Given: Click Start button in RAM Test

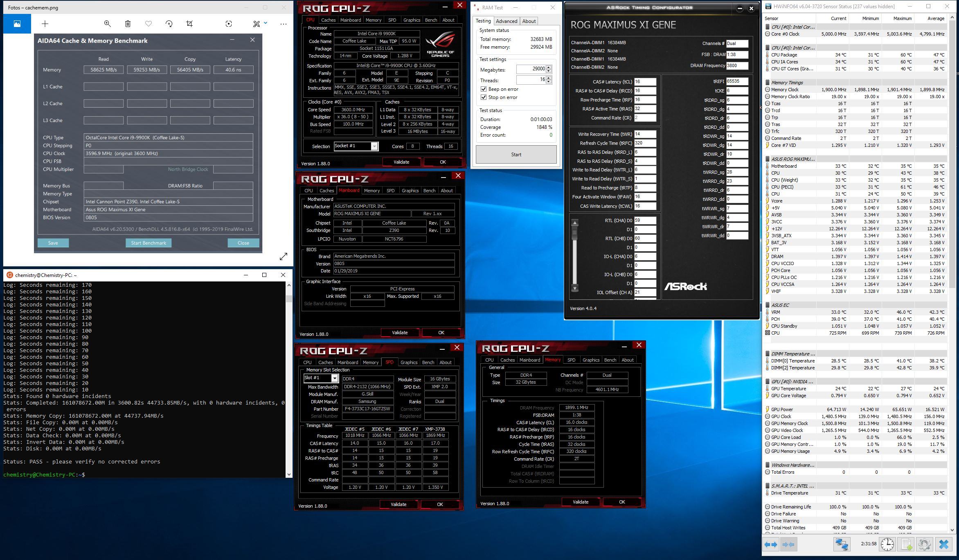Looking at the screenshot, I should (516, 155).
